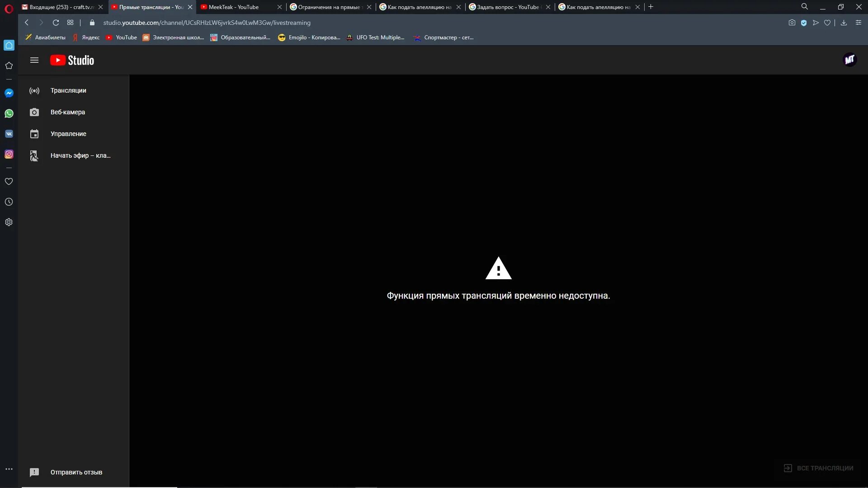Open the Трансляции menu item

point(68,90)
